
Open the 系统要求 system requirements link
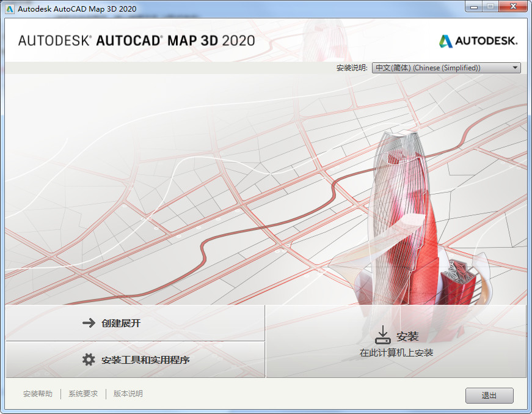pos(83,394)
